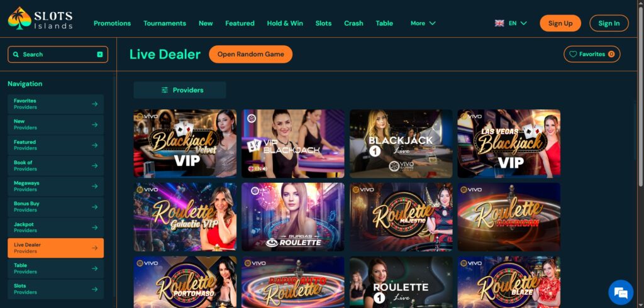Select Bonus Buy in the navigation sidebar

point(55,207)
